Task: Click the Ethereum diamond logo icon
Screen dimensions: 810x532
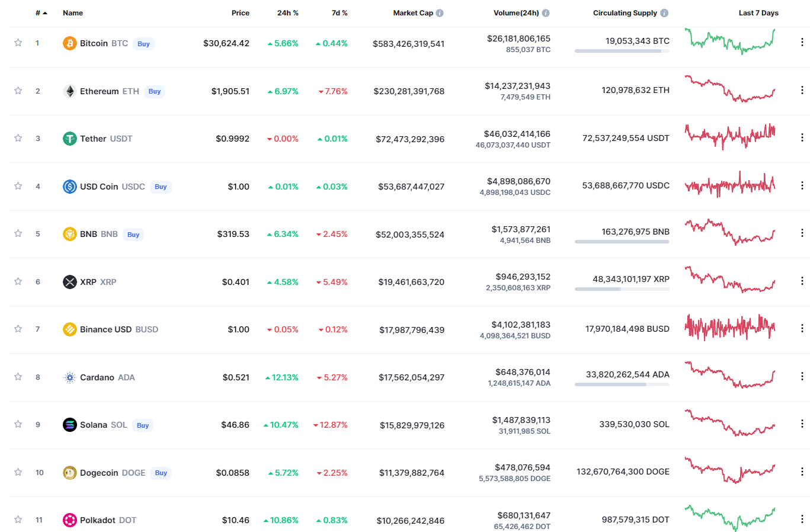Action: click(70, 91)
